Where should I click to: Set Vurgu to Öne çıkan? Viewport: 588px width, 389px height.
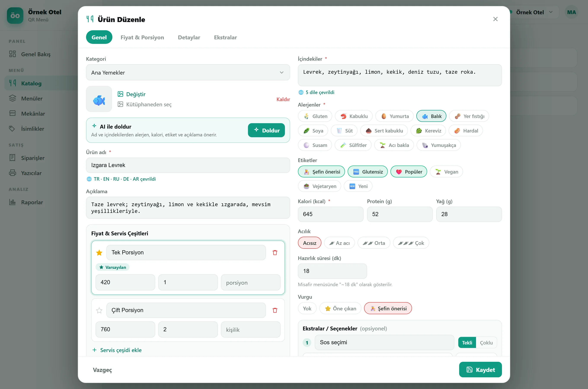point(340,308)
